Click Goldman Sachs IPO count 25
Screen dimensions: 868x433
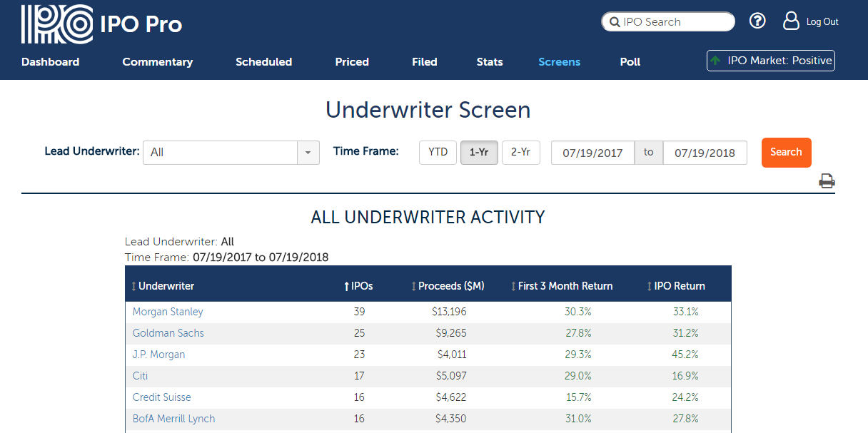click(359, 333)
